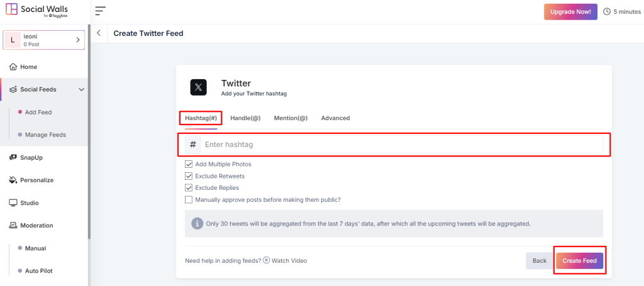Click the Enter hashtag input field

pyautogui.click(x=402, y=145)
